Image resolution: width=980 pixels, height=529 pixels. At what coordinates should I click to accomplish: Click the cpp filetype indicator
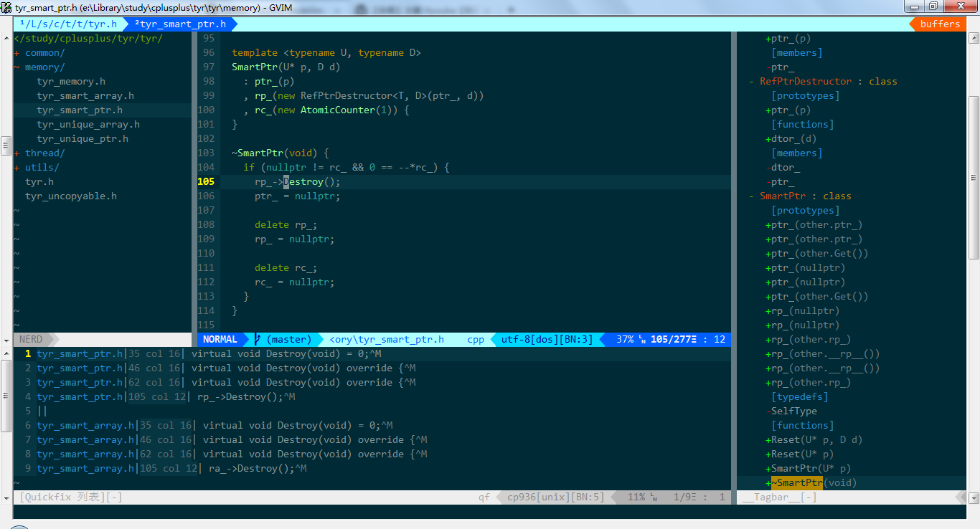476,339
